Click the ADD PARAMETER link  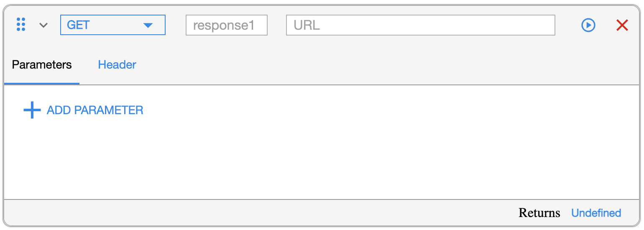click(95, 110)
